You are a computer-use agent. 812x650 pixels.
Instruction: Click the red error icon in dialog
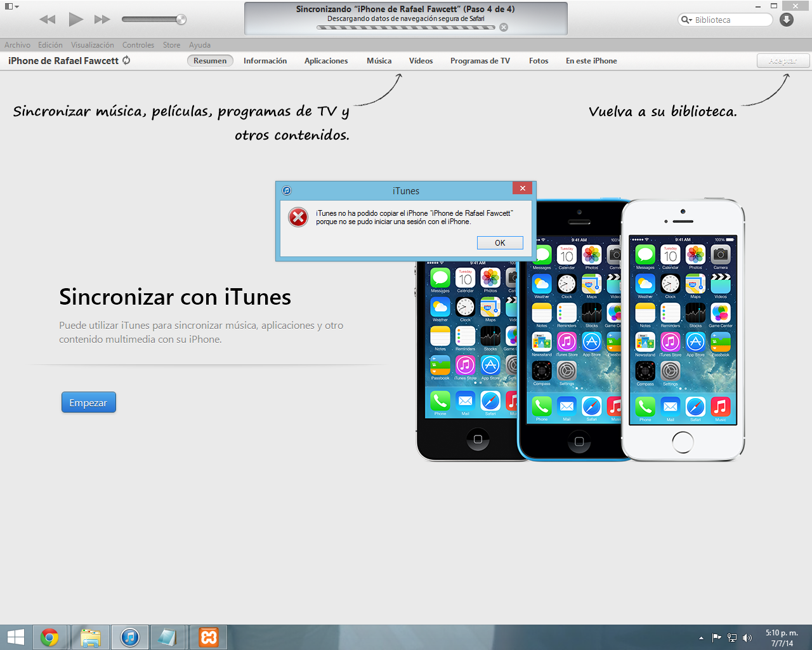click(298, 217)
